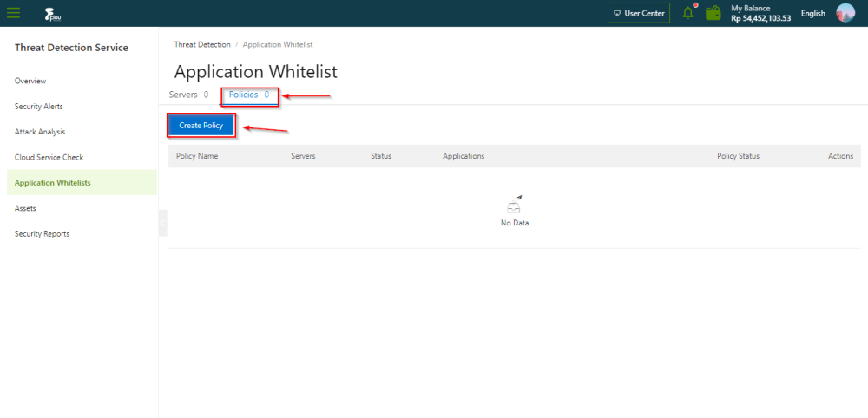
Task: Click the Flou logo in header
Action: 53,14
